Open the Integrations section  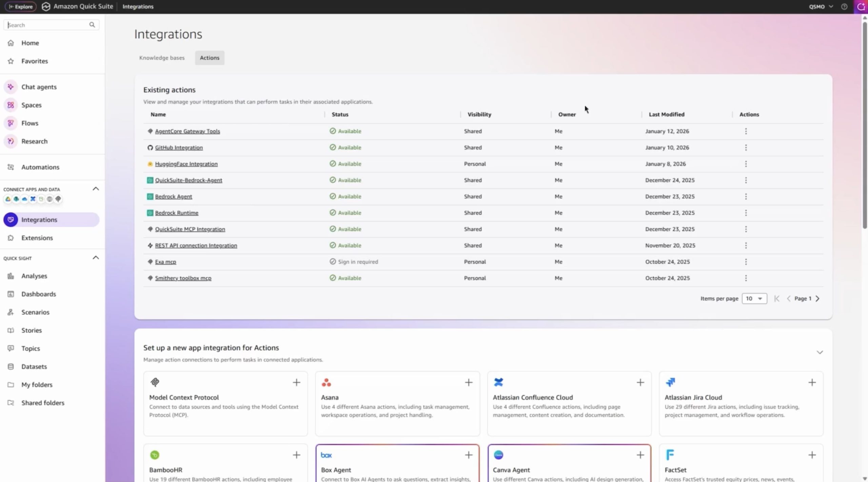38,219
